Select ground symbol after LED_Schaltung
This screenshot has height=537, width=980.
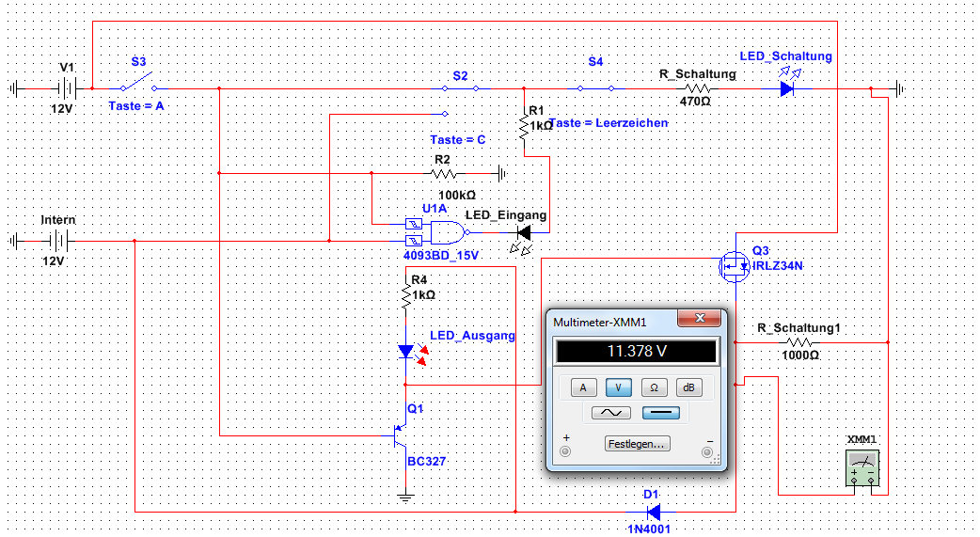pos(900,88)
